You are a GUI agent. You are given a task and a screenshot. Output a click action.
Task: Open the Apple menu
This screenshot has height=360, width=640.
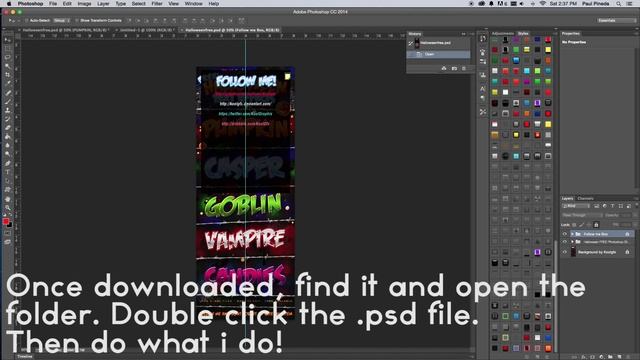[9, 4]
